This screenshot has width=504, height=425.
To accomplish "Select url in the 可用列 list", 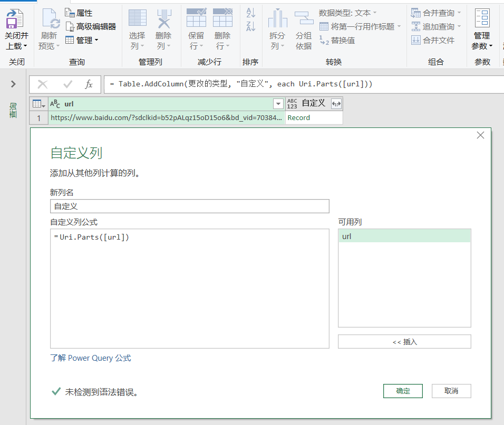I will pyautogui.click(x=404, y=236).
